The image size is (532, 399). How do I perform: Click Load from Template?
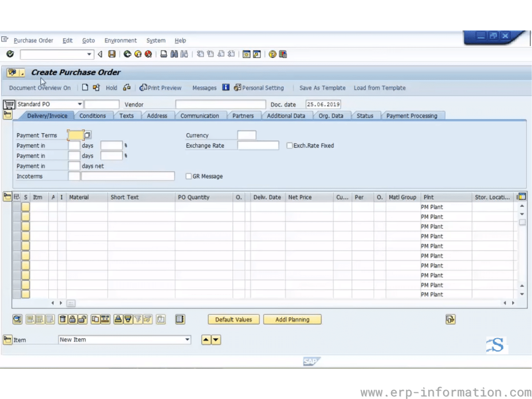379,88
